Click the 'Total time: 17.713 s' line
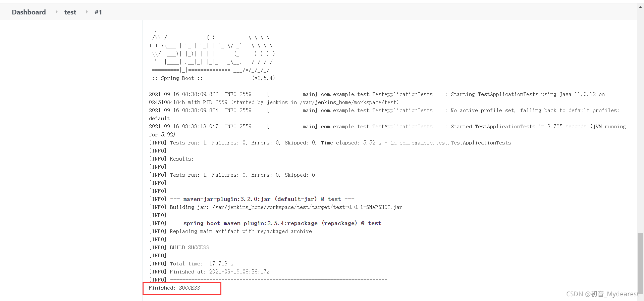This screenshot has height=301, width=644. point(191,264)
